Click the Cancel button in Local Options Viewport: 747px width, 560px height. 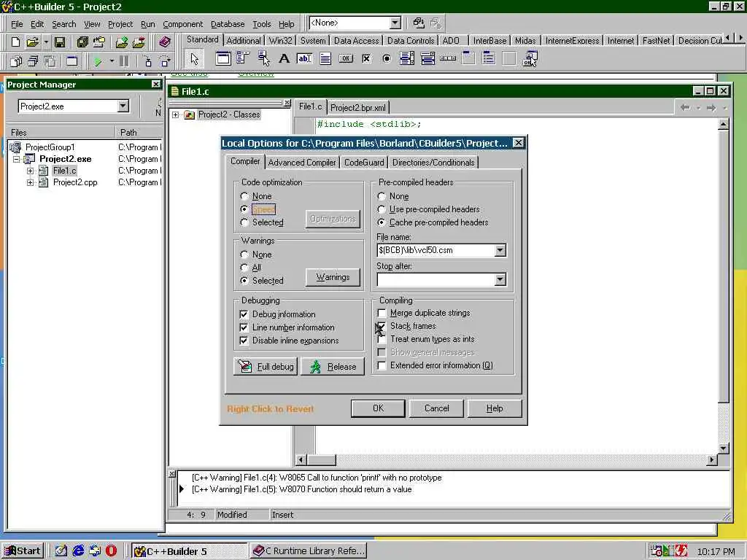pos(436,408)
